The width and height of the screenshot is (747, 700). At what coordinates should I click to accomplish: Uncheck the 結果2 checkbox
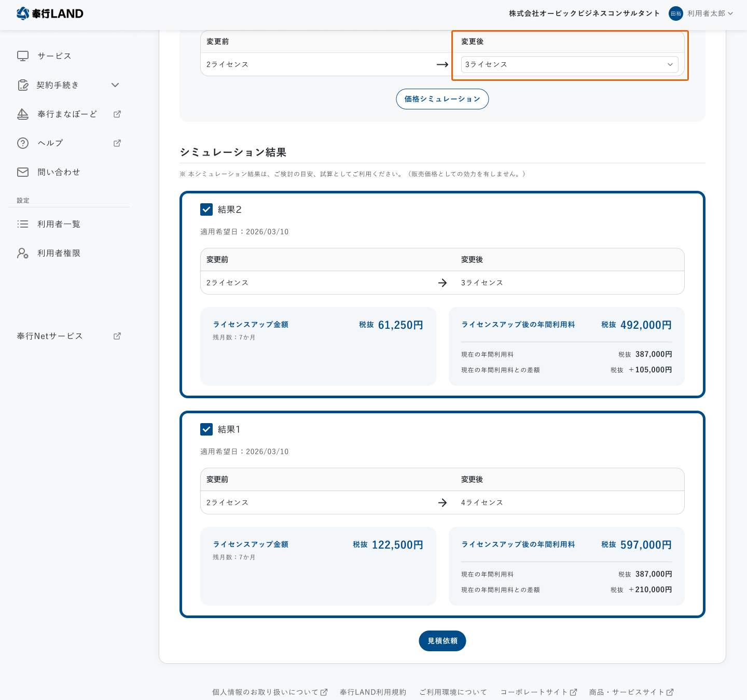click(x=206, y=209)
